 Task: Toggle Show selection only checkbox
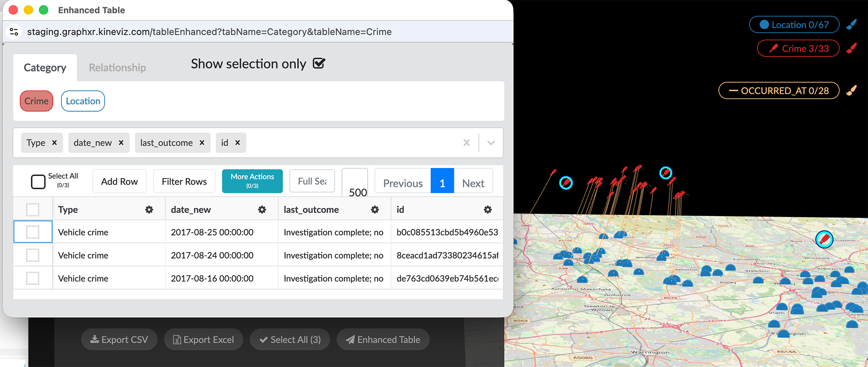tap(319, 64)
